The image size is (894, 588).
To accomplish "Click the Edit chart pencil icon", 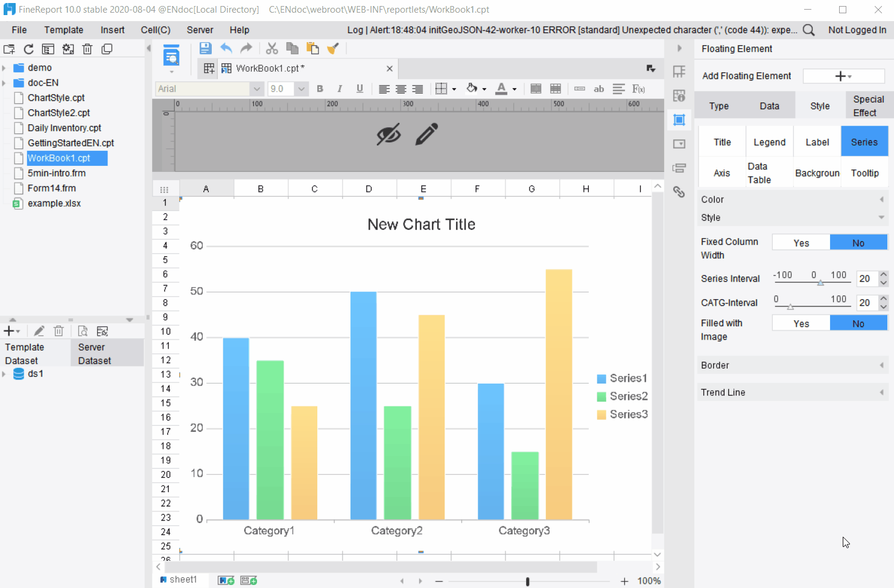I will (x=426, y=134).
